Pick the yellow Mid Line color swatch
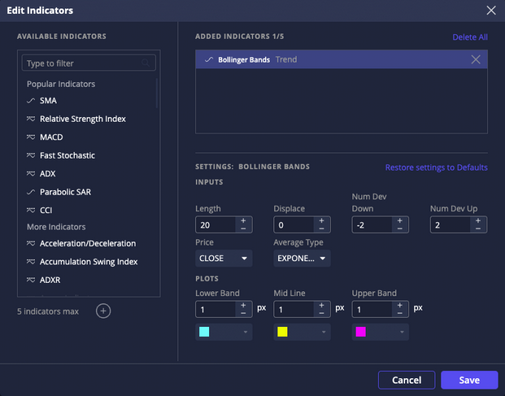The height and width of the screenshot is (396, 505). pos(282,332)
